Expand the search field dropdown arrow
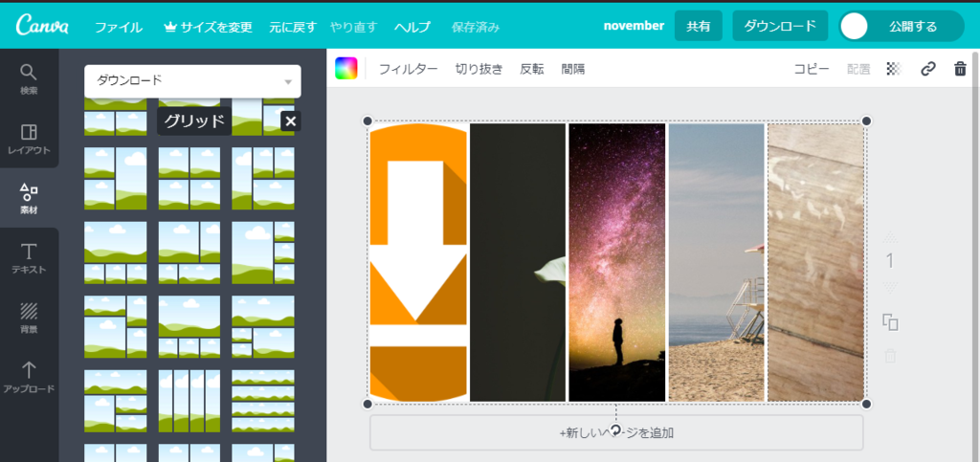This screenshot has width=980, height=462. point(288,82)
